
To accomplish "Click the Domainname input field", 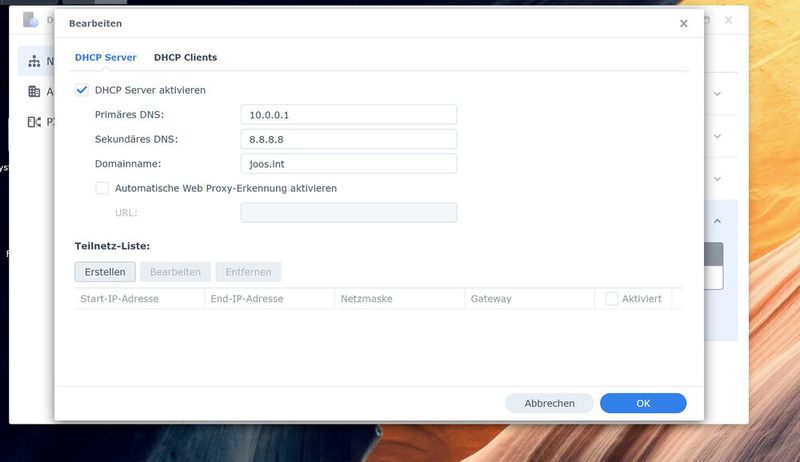I will 348,164.
